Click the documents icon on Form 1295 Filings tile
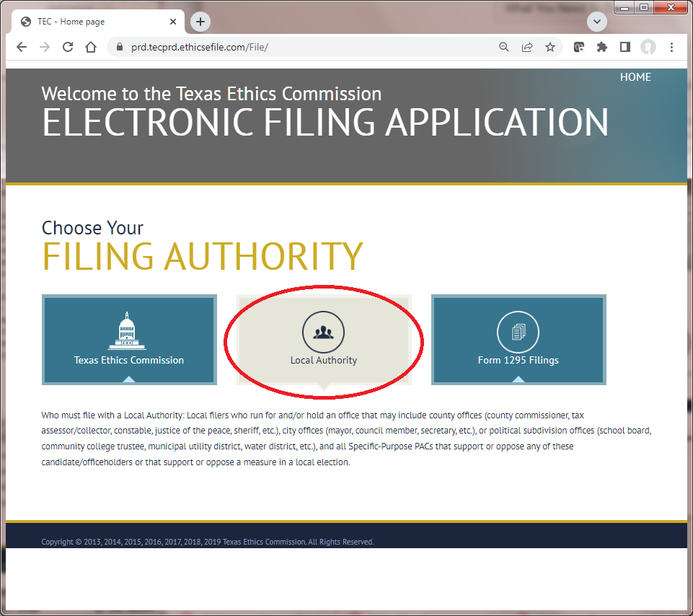This screenshot has width=693, height=616. click(518, 331)
